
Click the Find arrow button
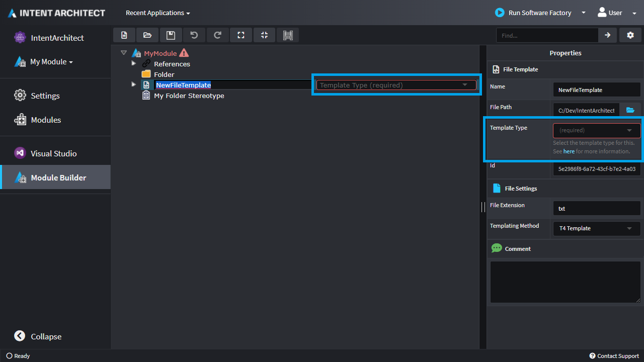[608, 35]
